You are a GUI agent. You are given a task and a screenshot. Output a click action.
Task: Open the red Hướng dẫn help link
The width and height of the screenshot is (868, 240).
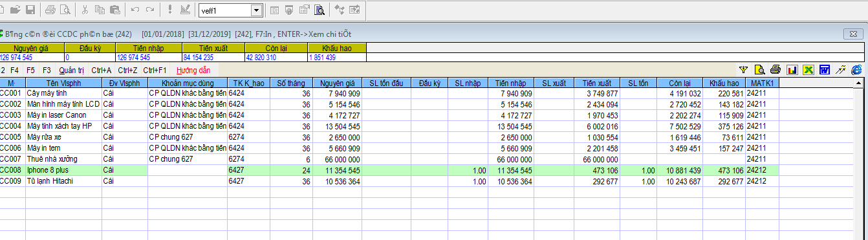193,70
